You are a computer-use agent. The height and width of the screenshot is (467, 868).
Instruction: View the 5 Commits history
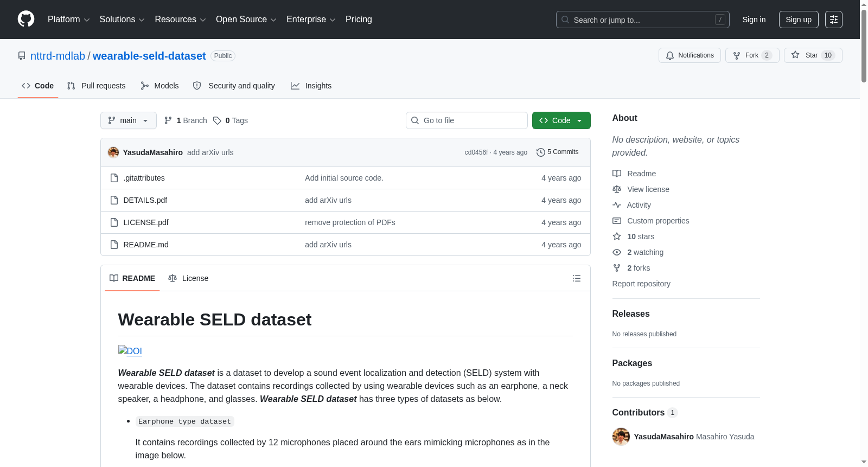click(558, 152)
